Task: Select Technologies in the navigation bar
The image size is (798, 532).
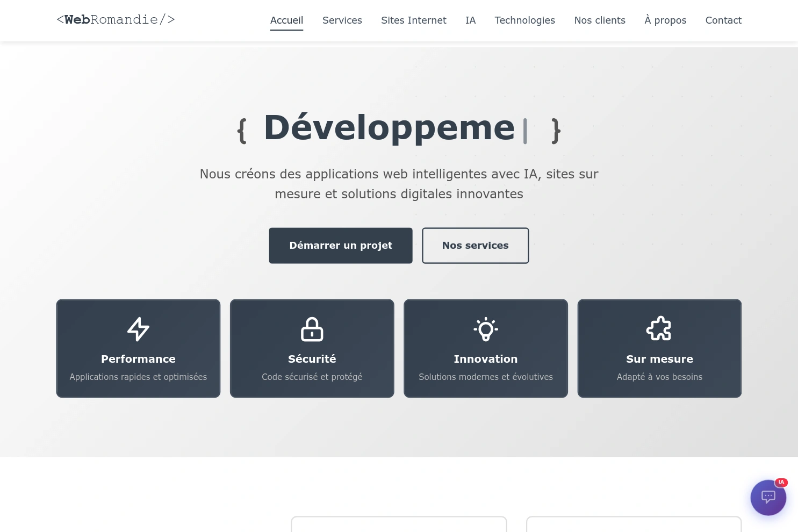Action: point(524,20)
